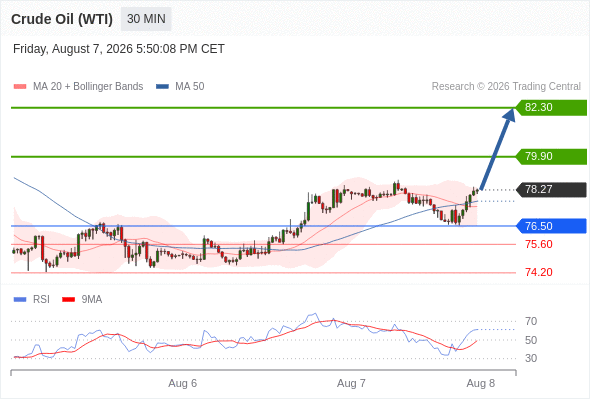Click the 76.50 pivot price tag
Image resolution: width=590 pixels, height=400 pixels.
[x=551, y=226]
